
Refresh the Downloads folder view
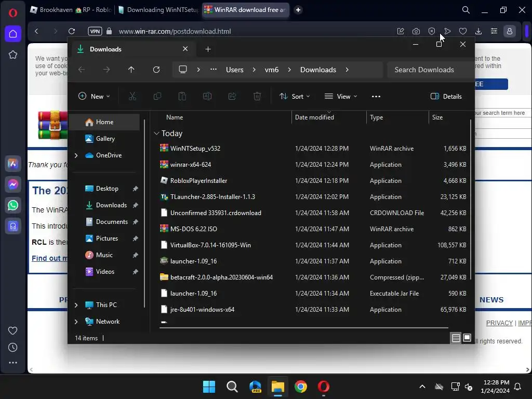pos(156,70)
